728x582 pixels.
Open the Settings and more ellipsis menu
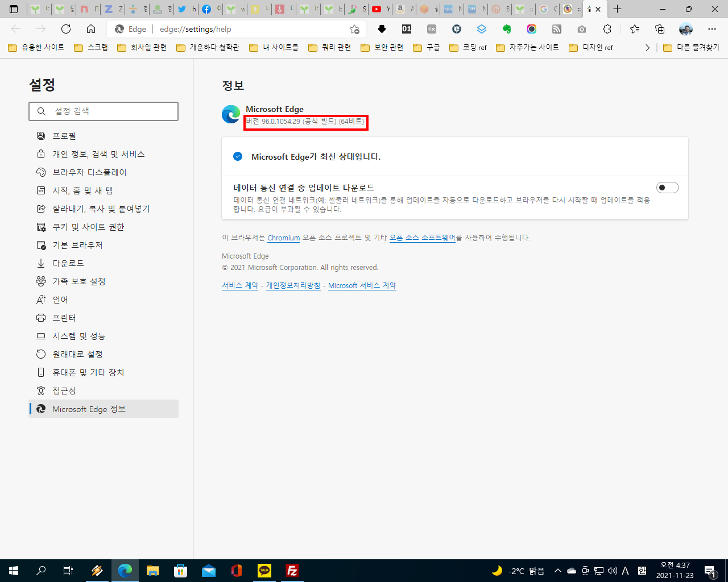712,29
